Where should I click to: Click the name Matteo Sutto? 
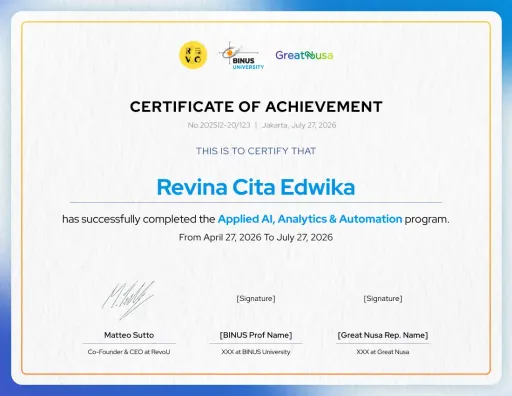(x=129, y=335)
